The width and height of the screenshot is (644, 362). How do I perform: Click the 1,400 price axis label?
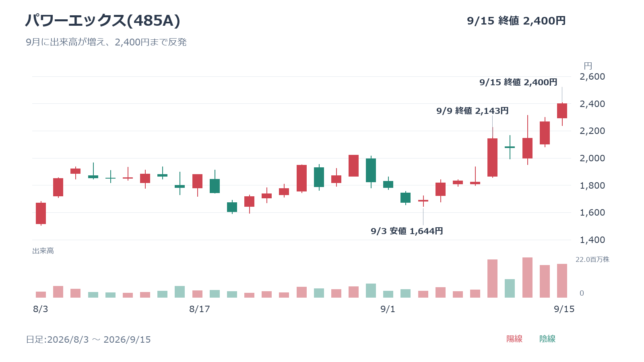tap(592, 240)
